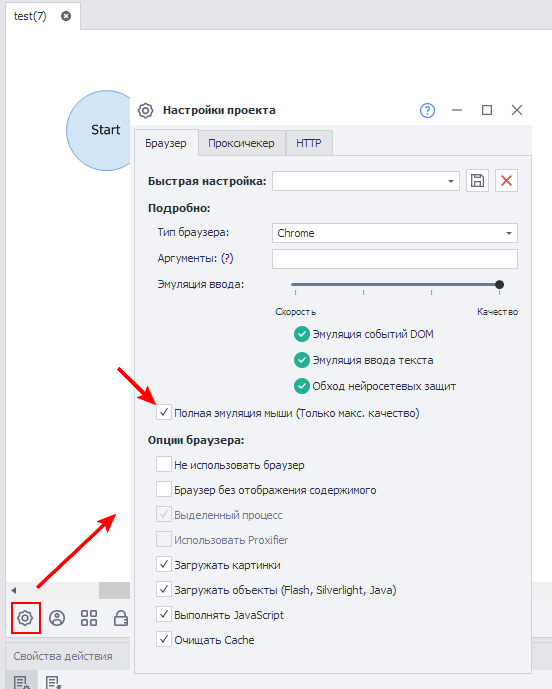
Task: Uncheck Выполнять JavaScript option
Action: click(x=164, y=615)
